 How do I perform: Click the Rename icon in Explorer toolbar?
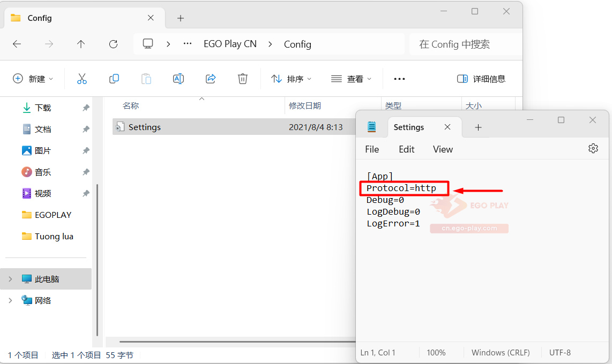[178, 79]
